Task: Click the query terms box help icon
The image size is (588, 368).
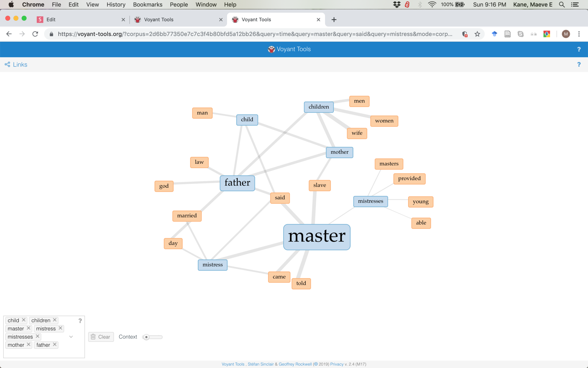Action: tap(80, 321)
